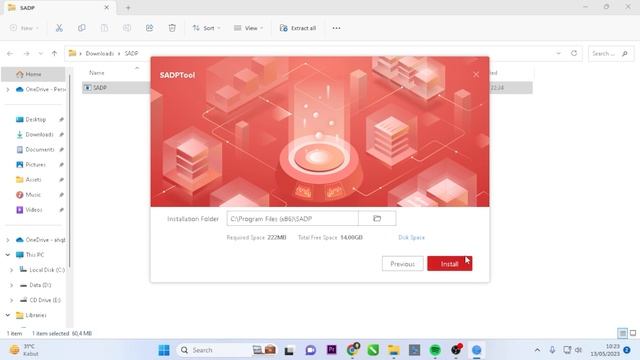Sort by the Name column header
Image resolution: width=640 pixels, height=360 pixels.
(x=97, y=73)
